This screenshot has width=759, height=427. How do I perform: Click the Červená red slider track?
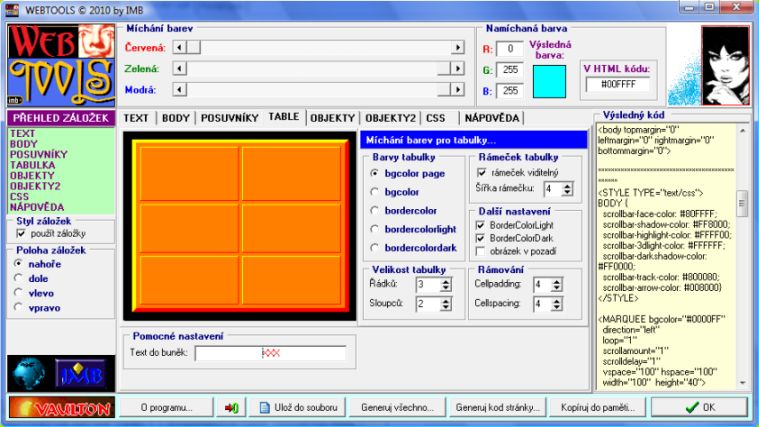click(x=320, y=47)
